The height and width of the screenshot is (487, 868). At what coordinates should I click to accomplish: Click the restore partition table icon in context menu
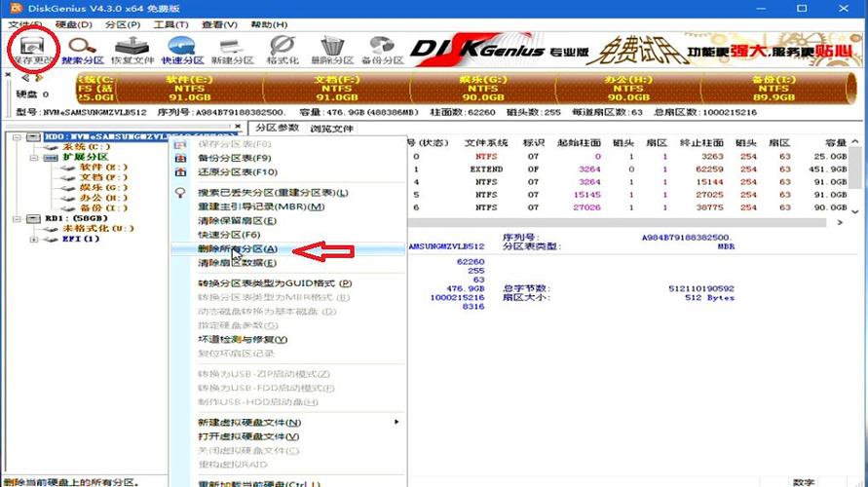pos(180,172)
